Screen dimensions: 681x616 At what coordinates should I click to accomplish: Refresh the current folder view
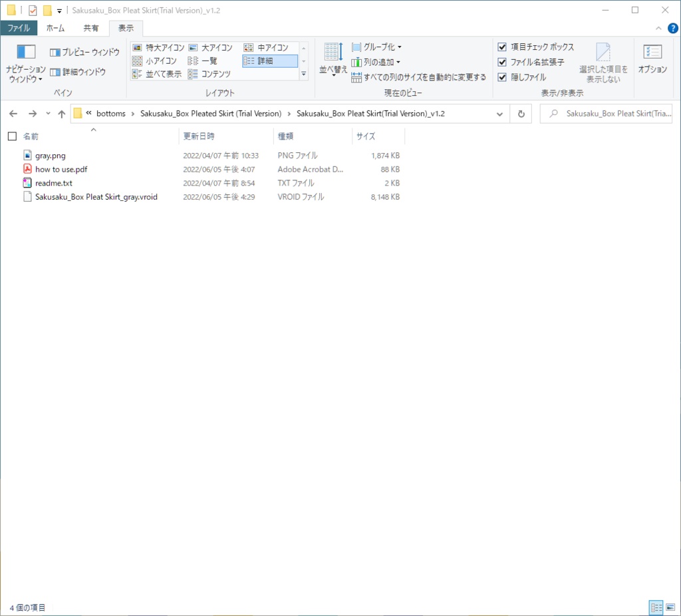click(521, 114)
